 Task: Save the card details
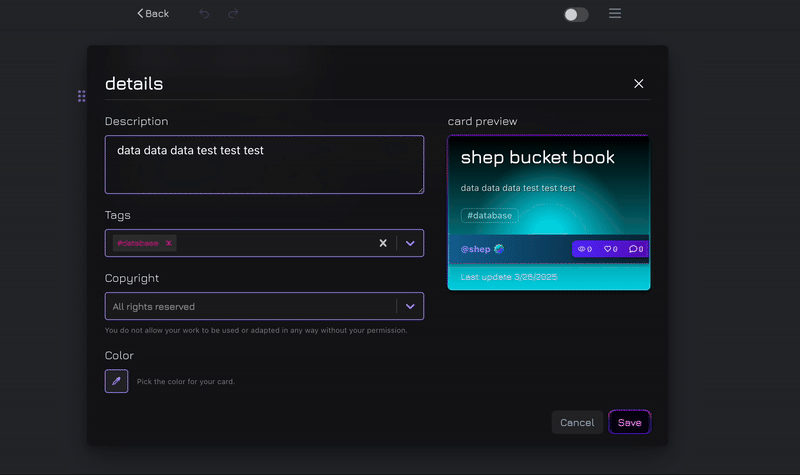pos(629,422)
